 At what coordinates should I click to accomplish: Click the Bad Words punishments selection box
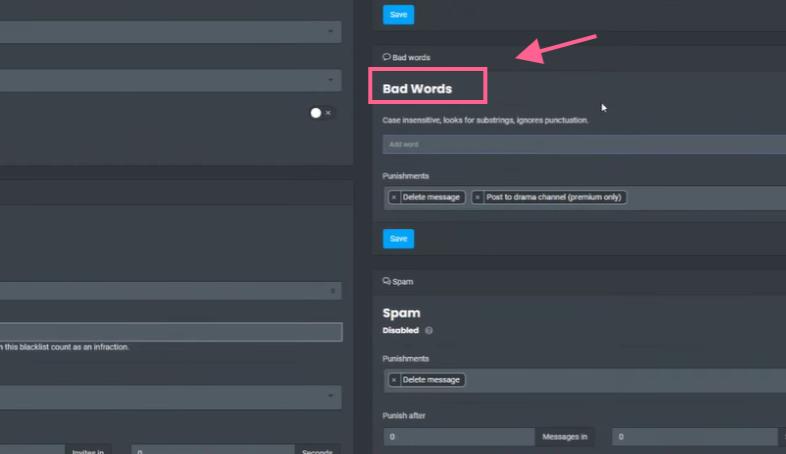584,197
